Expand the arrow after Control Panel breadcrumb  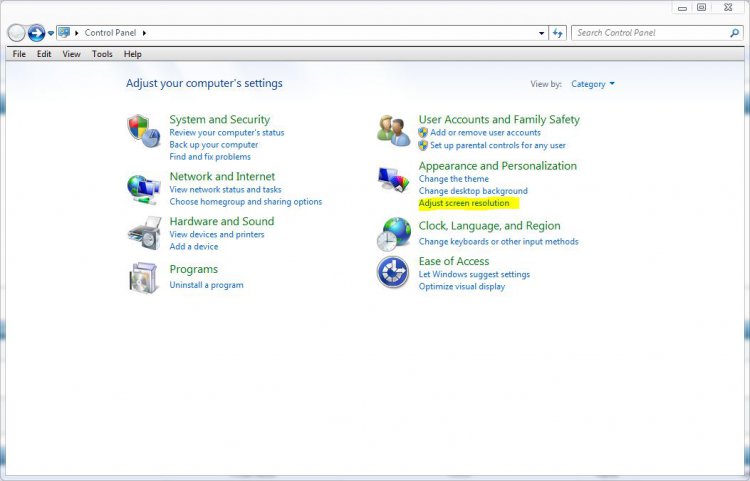coord(144,33)
